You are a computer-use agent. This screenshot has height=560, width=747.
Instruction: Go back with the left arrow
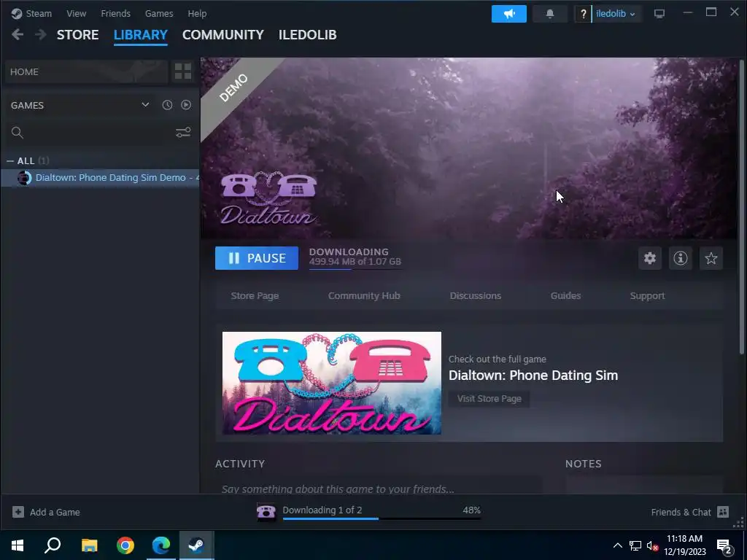[18, 34]
